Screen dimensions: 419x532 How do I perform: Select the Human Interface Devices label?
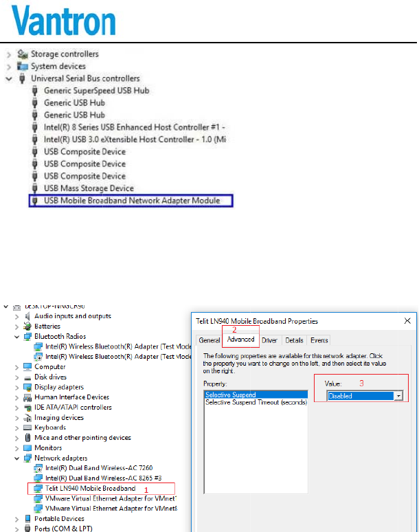(72, 397)
